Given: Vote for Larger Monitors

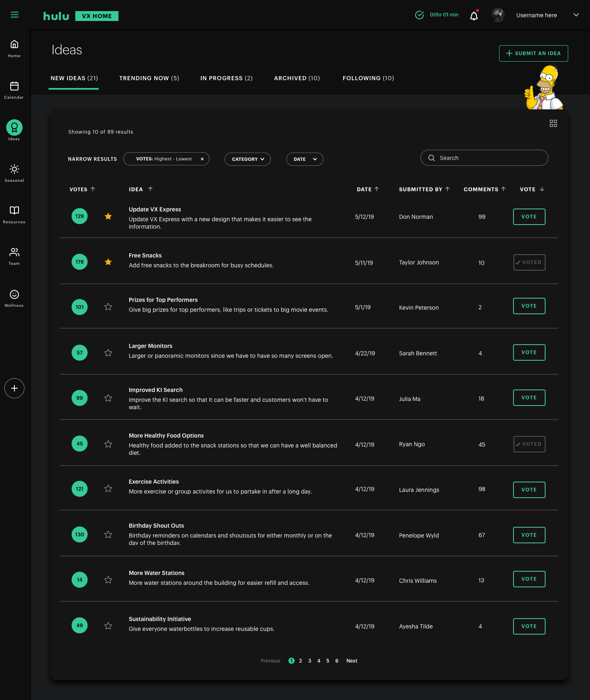Looking at the screenshot, I should coord(529,352).
